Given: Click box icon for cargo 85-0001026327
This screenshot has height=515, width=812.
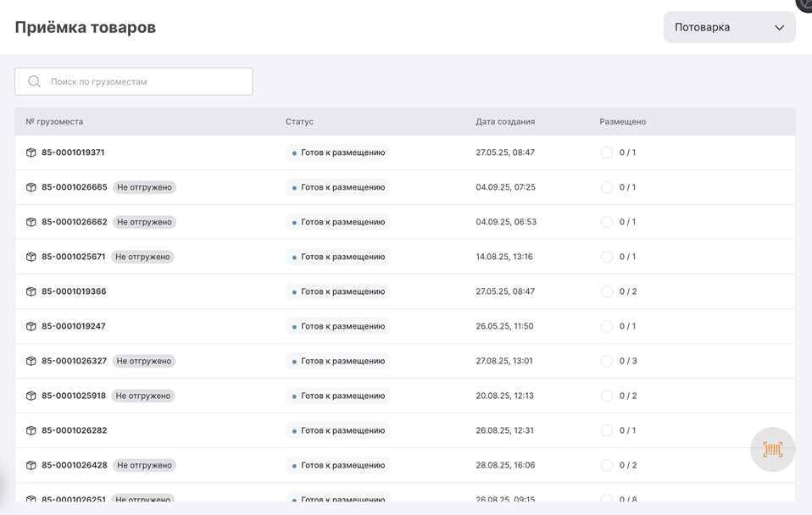Looking at the screenshot, I should 31,362.
